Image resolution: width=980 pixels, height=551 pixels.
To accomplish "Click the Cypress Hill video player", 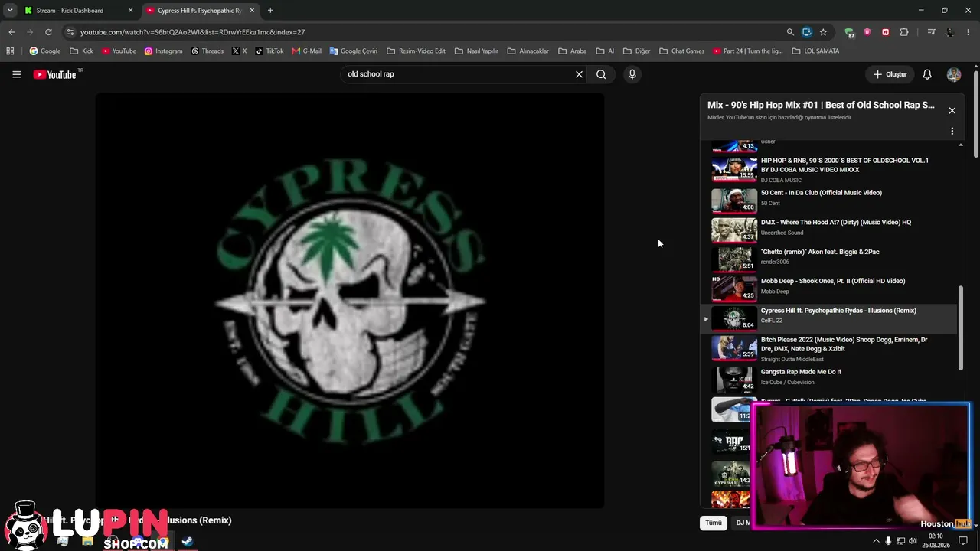I will coord(350,301).
